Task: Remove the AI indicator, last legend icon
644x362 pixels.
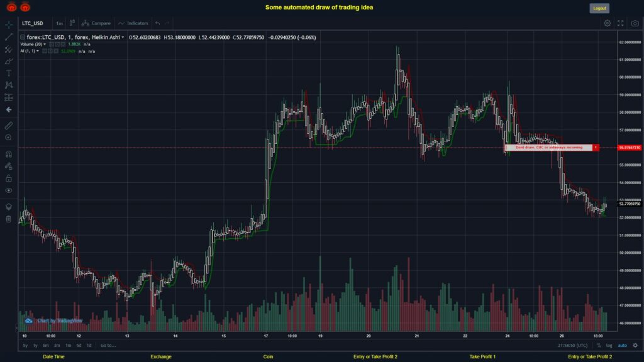Action: point(56,52)
